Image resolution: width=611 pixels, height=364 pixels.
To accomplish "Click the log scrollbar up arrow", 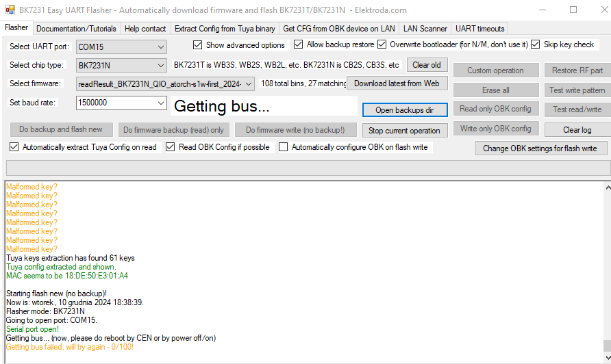I will (x=608, y=187).
